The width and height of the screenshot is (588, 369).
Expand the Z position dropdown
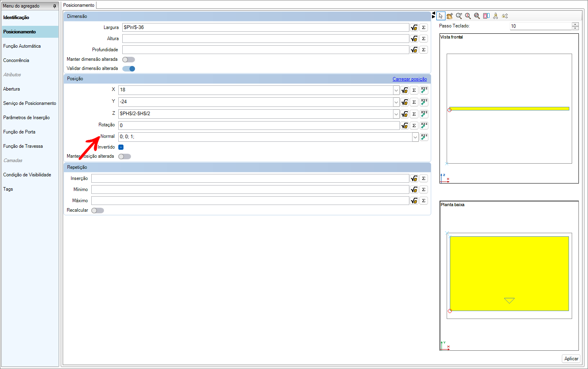pos(396,114)
